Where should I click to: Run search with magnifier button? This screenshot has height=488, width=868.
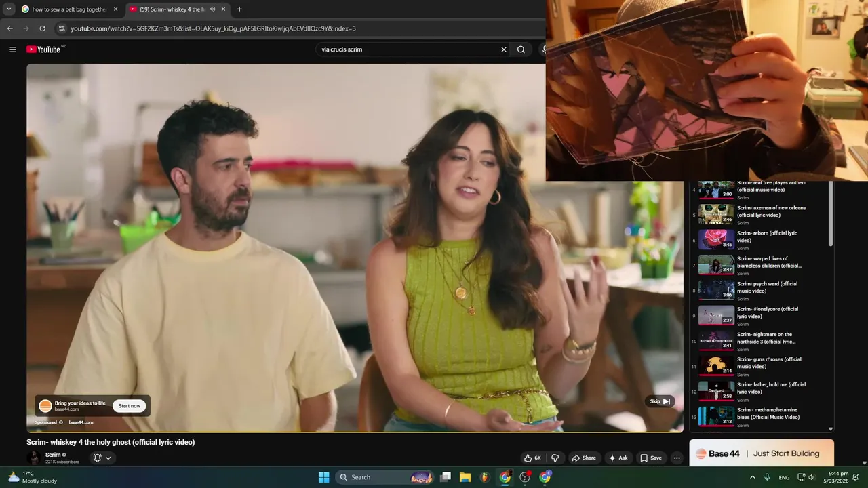coord(521,49)
